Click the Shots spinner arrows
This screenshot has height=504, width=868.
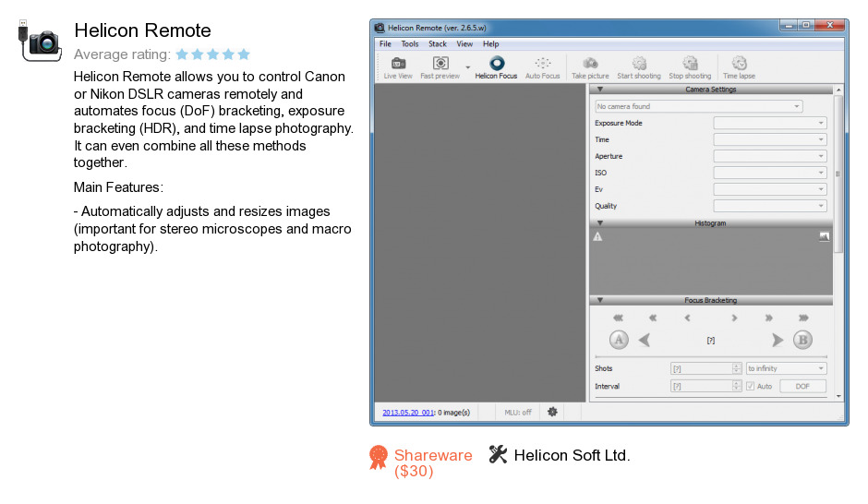(x=736, y=368)
